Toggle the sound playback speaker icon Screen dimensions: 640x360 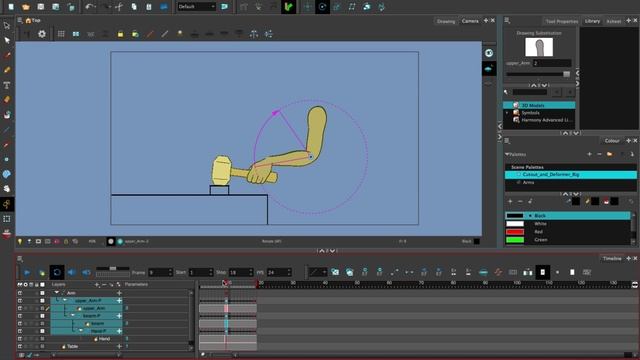click(71, 272)
